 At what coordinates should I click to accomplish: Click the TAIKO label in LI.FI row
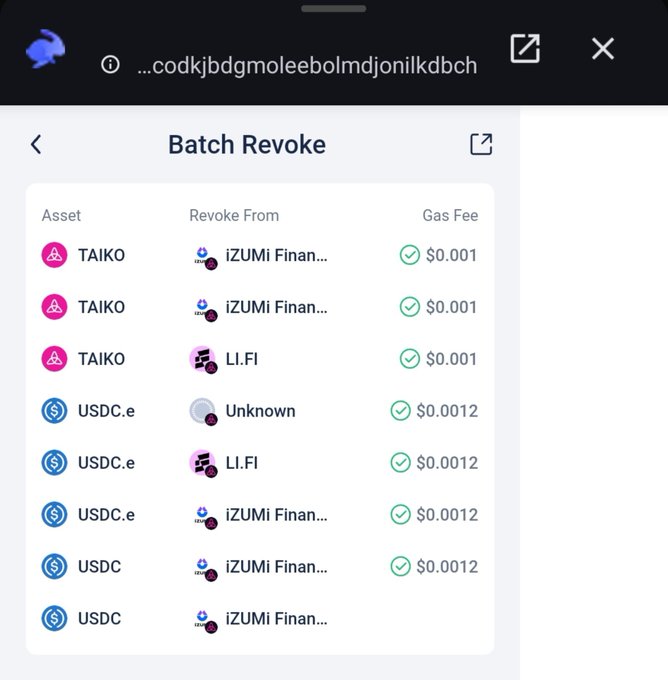pos(102,359)
